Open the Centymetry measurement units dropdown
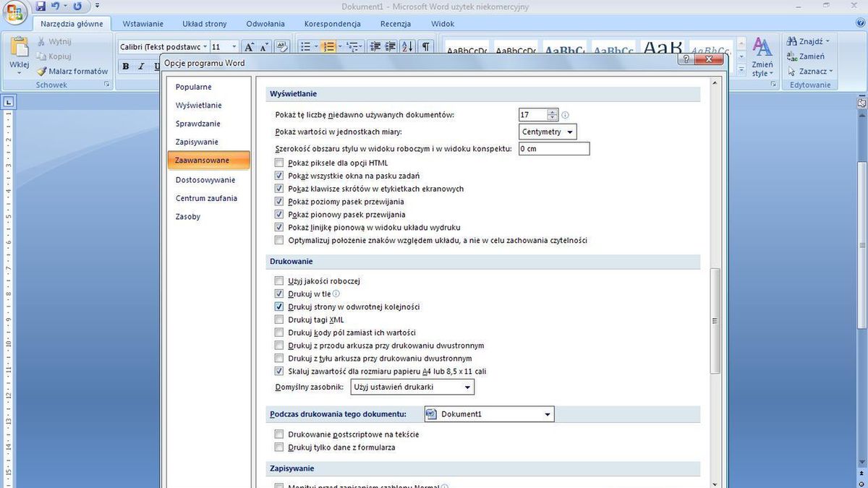This screenshot has width=868, height=488. [548, 132]
